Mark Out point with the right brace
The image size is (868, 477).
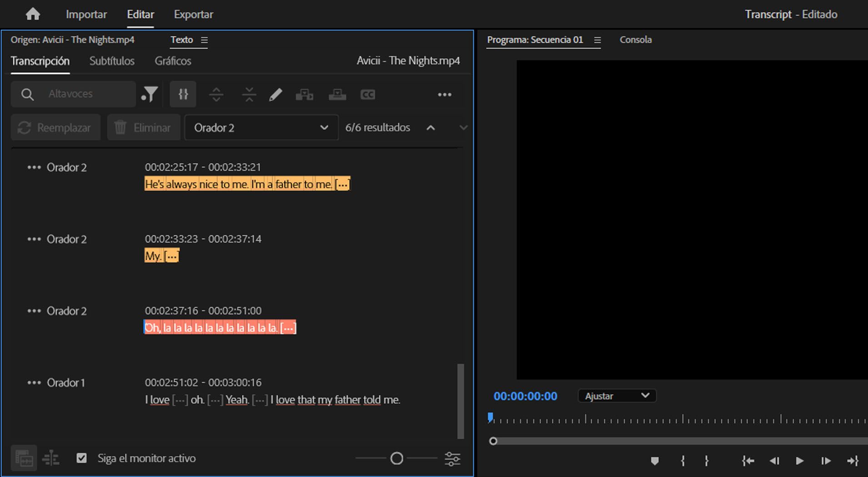click(707, 461)
